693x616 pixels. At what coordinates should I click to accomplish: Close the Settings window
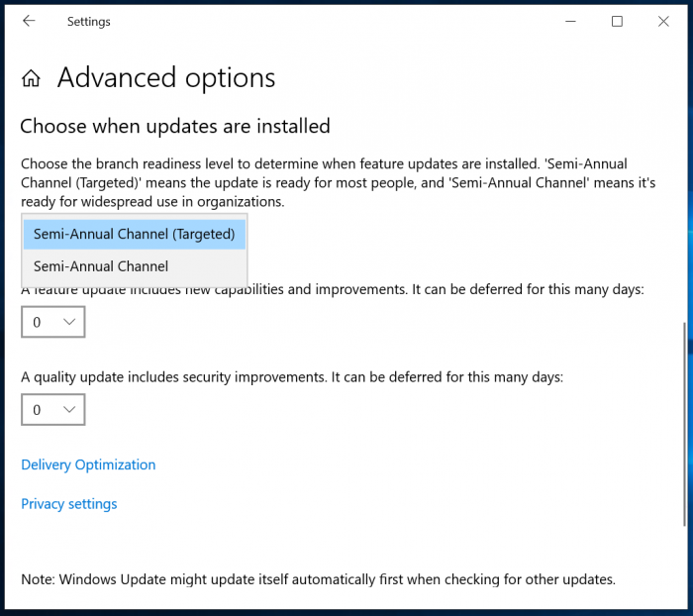pyautogui.click(x=662, y=21)
